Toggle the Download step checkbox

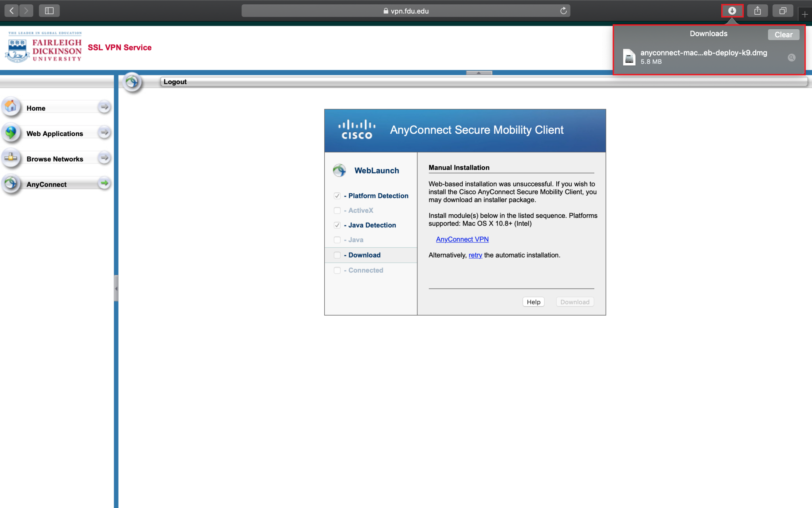(x=337, y=255)
